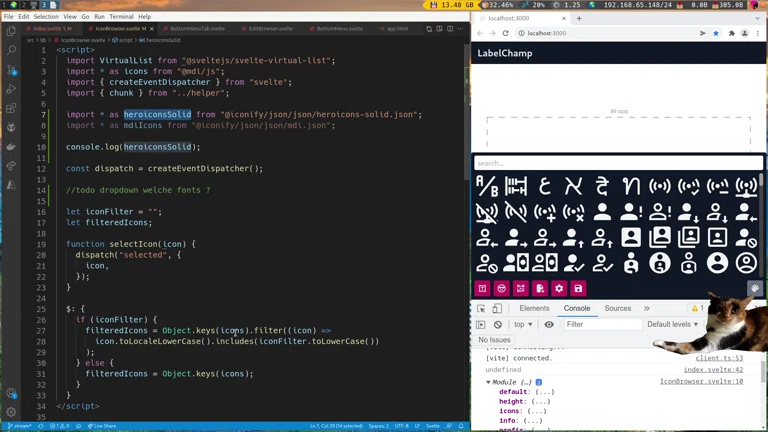Open the Explorer view in VS Code activity bar
Image resolution: width=768 pixels, height=432 pixels.
tap(11, 31)
